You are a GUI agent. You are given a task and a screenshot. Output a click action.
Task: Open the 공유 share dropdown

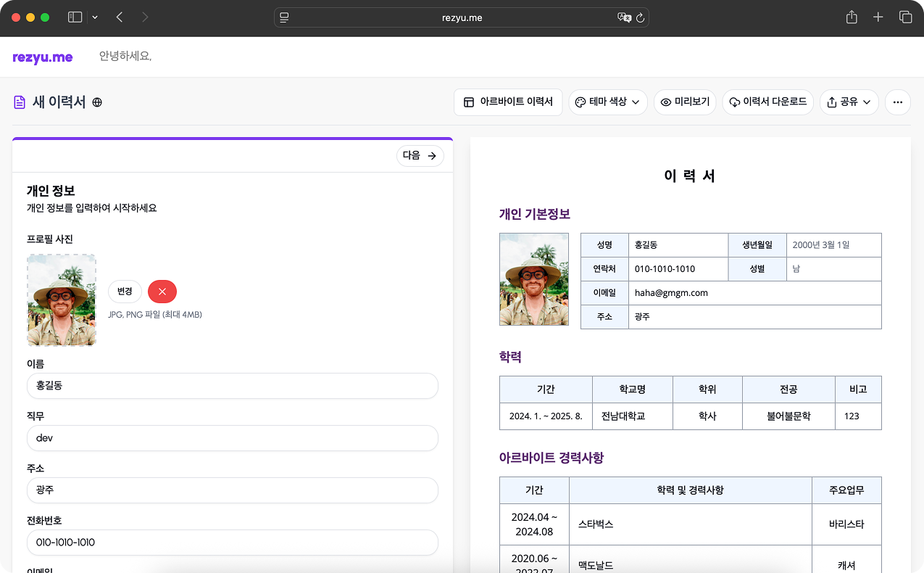point(849,102)
